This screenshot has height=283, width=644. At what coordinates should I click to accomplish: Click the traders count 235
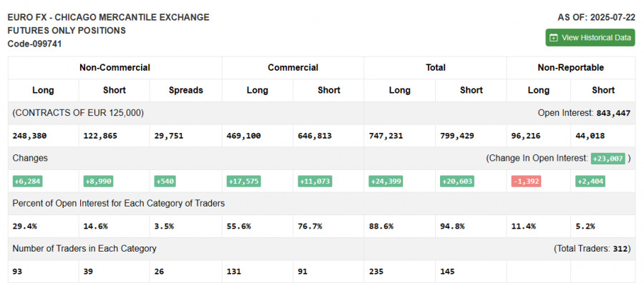coord(376,272)
